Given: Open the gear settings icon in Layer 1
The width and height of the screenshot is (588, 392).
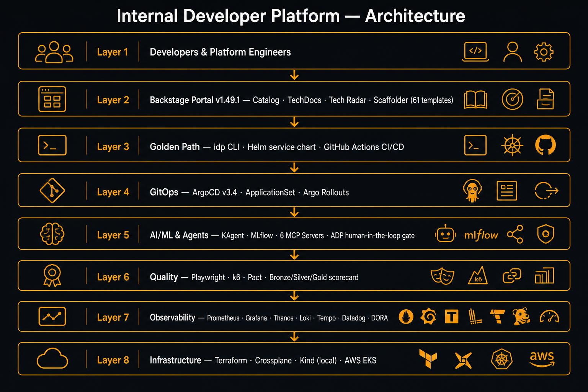Looking at the screenshot, I should click(x=544, y=52).
